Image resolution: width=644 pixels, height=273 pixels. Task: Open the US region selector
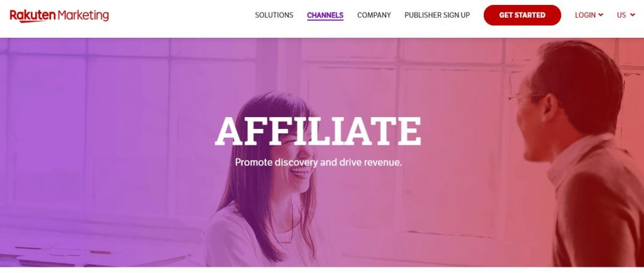pos(621,15)
